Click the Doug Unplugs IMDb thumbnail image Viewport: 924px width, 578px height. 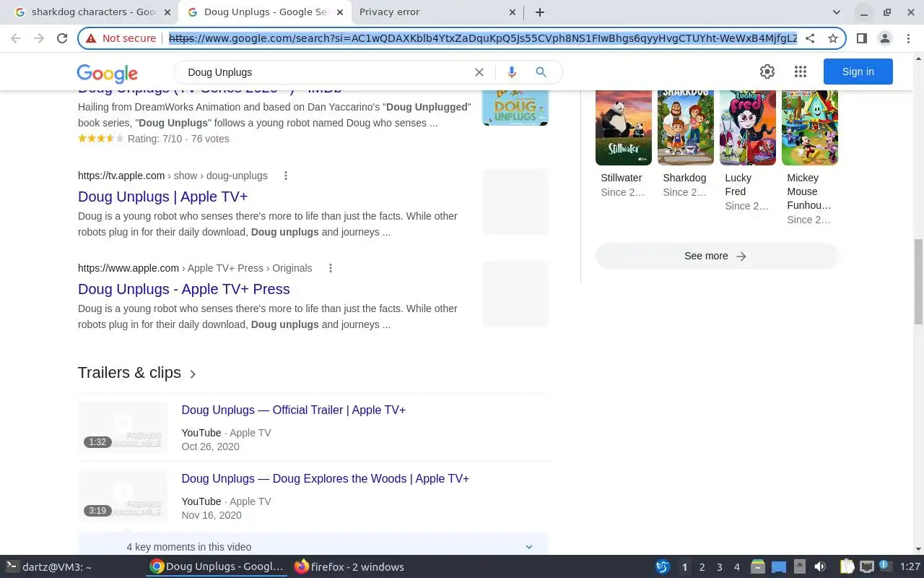click(515, 107)
